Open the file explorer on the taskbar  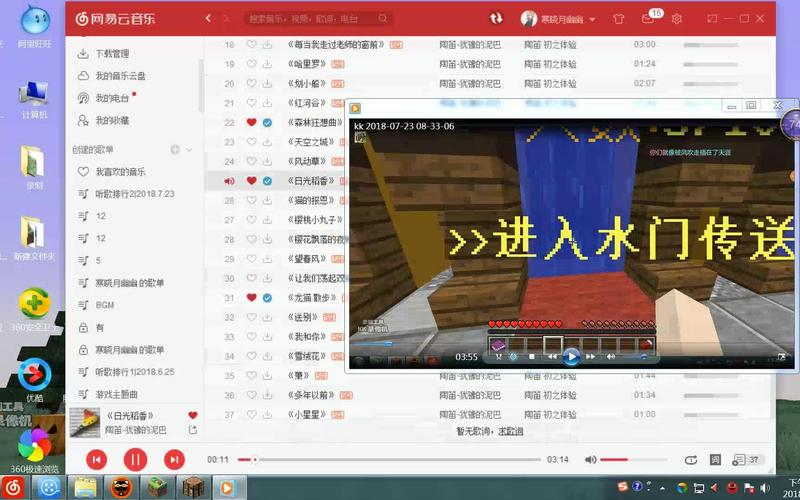pos(85,487)
